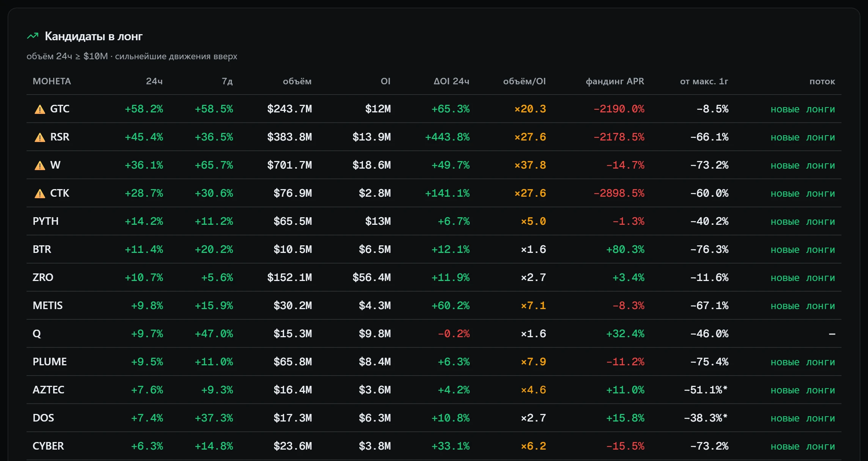Select the GTC coin name
The height and width of the screenshot is (461, 868).
pyautogui.click(x=60, y=109)
